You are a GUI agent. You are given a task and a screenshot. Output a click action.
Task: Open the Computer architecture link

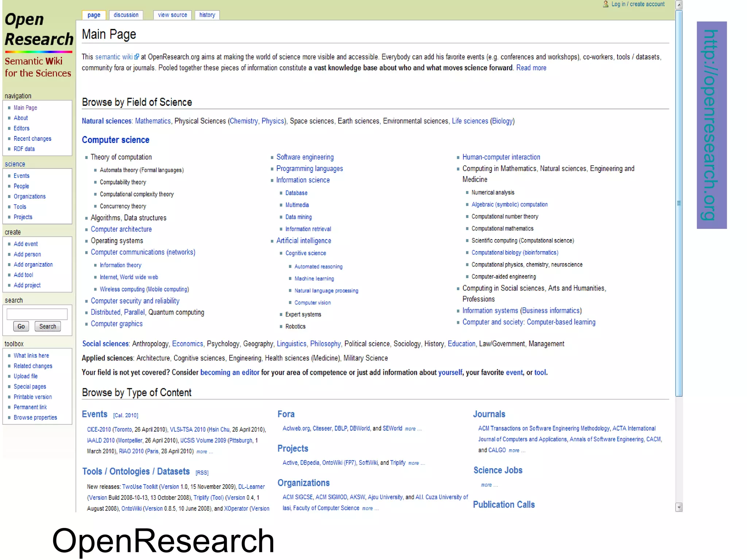[x=121, y=229]
